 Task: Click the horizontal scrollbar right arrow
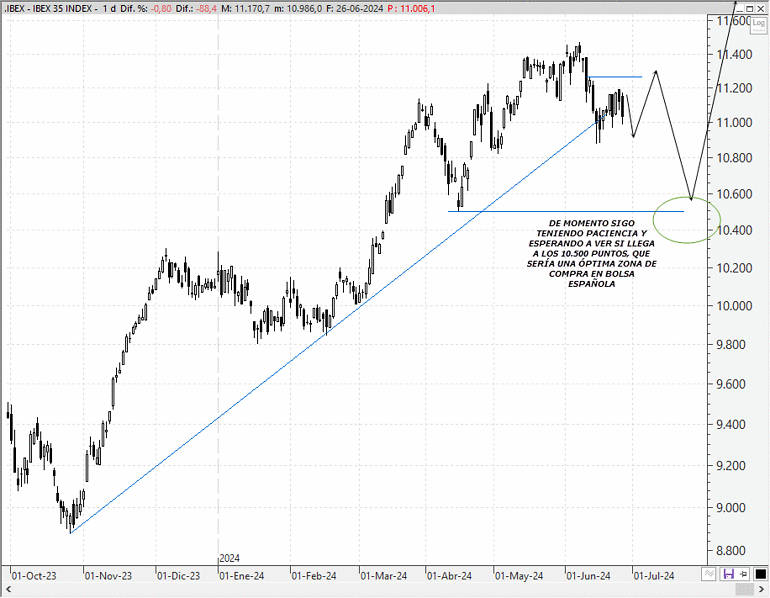[761, 589]
